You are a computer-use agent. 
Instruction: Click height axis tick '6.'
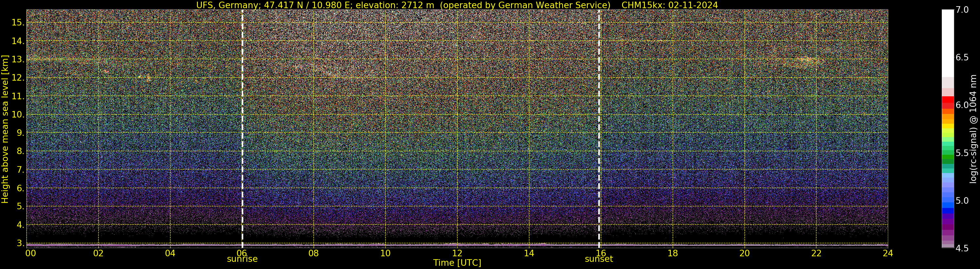click(20, 188)
